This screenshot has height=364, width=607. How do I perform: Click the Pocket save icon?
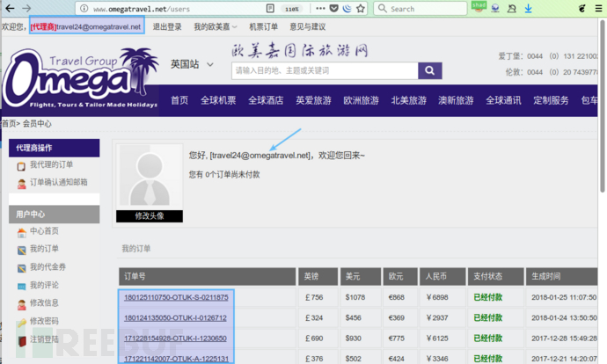(x=334, y=9)
